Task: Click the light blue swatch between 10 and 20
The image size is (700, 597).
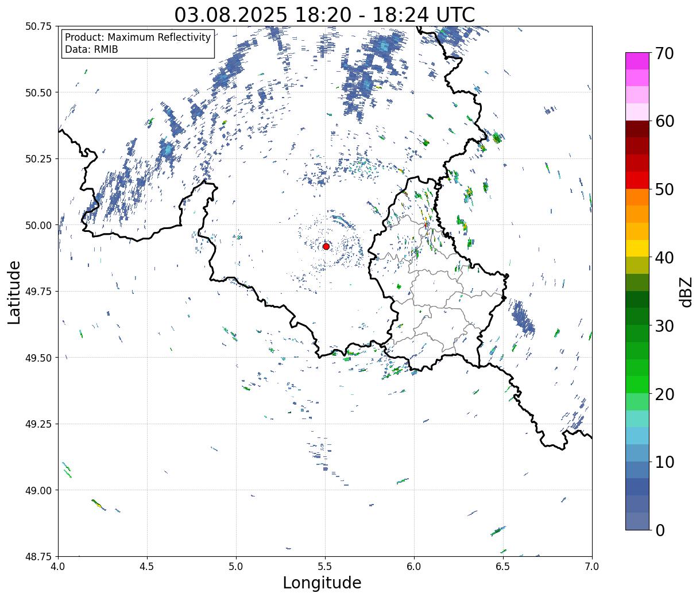Action: [x=637, y=436]
